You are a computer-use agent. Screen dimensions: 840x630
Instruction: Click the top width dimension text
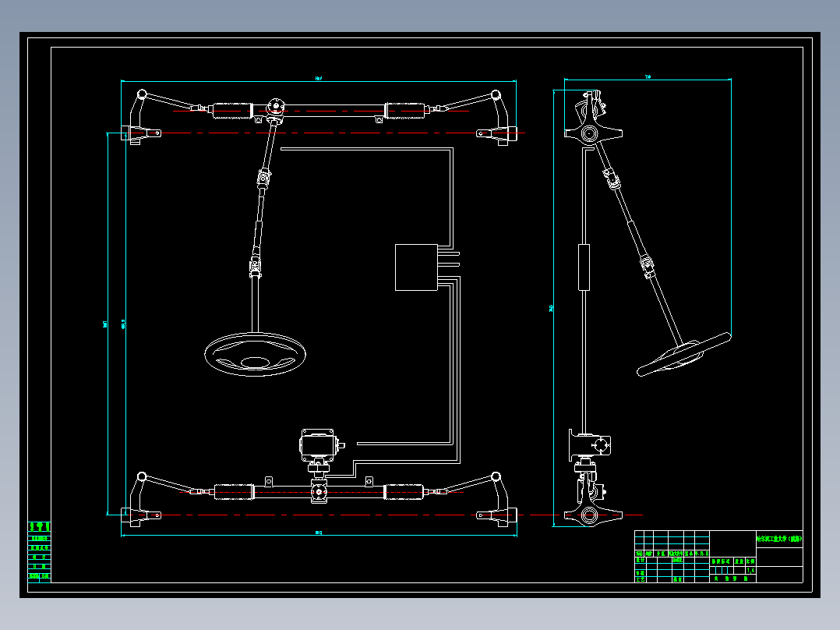coord(319,78)
